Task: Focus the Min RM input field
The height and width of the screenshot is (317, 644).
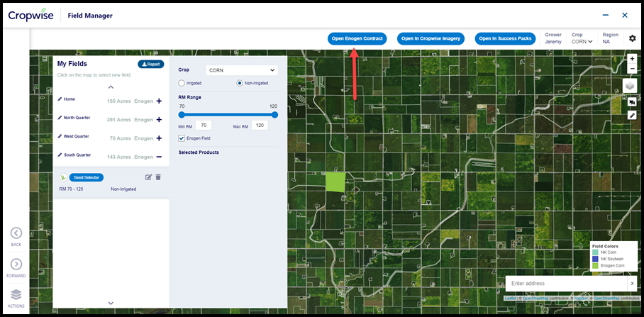Action: 204,126
